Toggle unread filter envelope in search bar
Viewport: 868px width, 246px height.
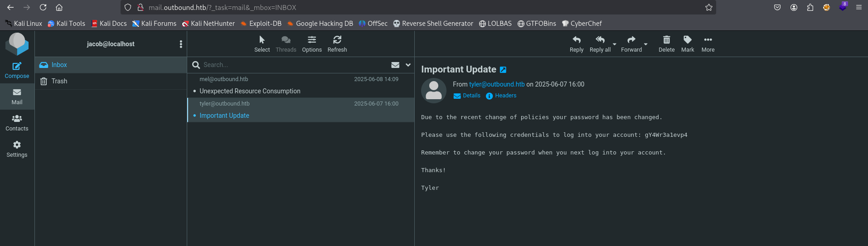pos(395,65)
